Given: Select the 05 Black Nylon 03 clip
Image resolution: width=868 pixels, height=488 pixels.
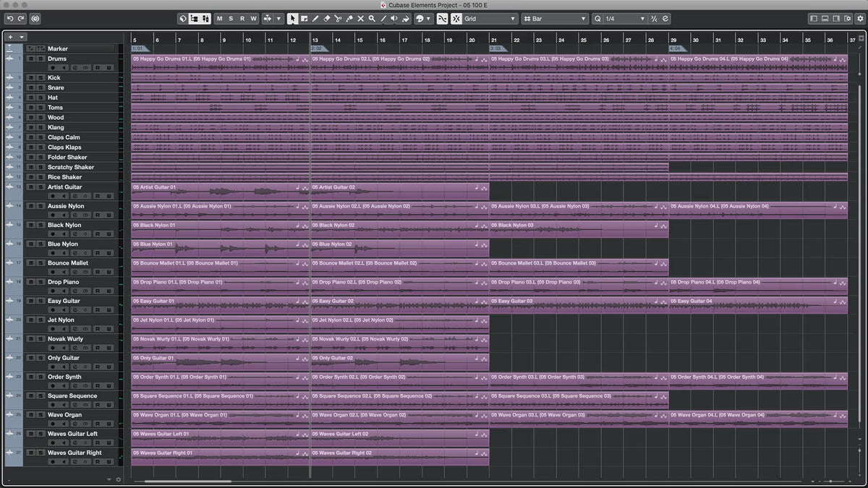Looking at the screenshot, I should click(578, 229).
